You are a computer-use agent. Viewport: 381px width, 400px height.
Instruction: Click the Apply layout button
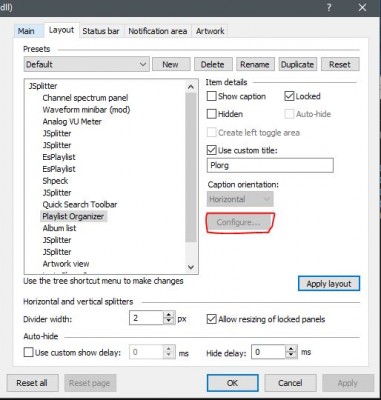[x=329, y=284]
